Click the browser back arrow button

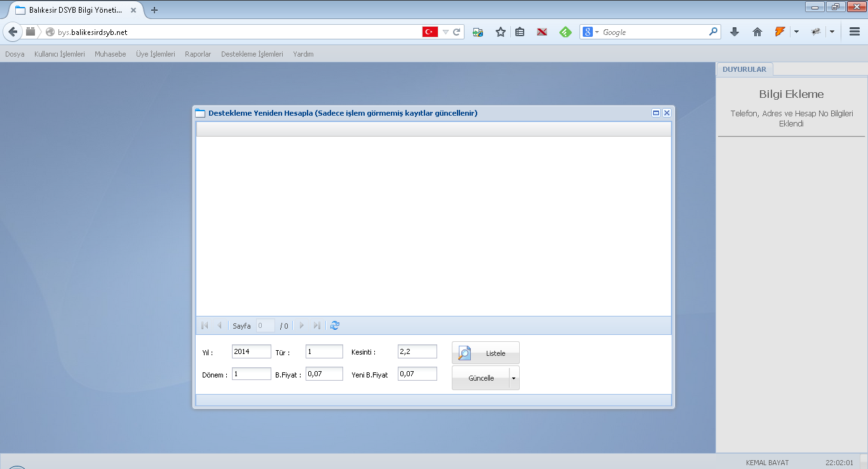point(13,32)
